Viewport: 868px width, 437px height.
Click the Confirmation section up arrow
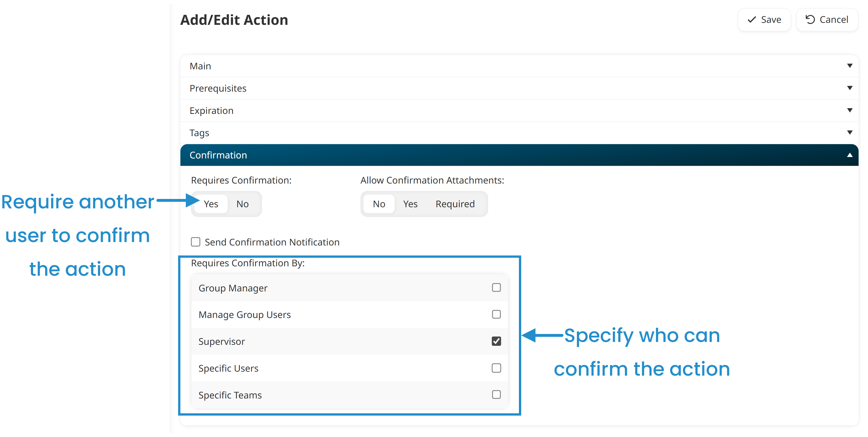(x=849, y=155)
